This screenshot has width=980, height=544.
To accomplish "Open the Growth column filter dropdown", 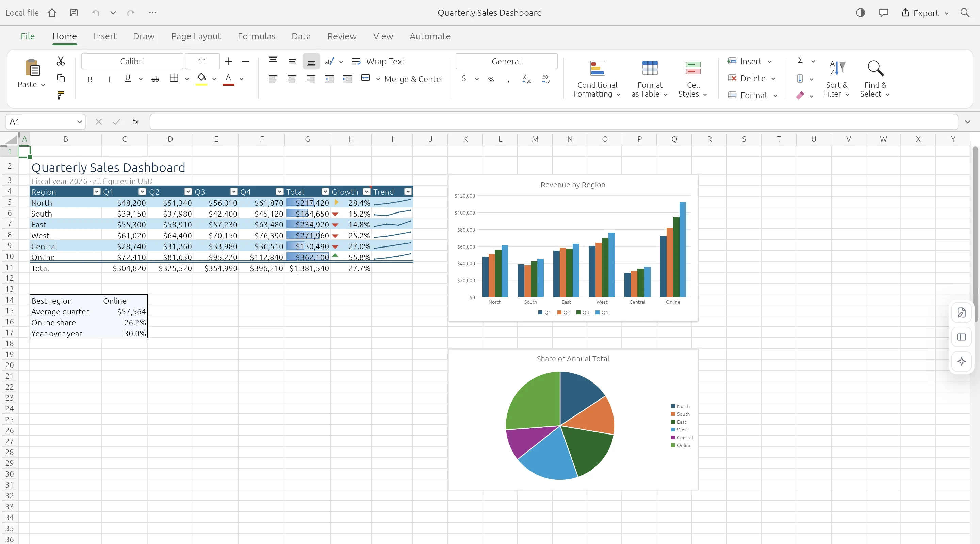I will 367,192.
